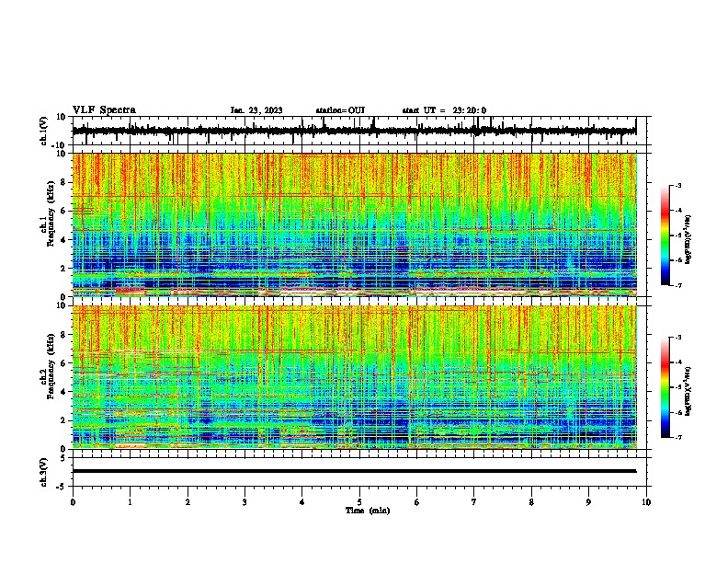Image resolution: width=728 pixels, height=563 pixels.
Task: Click the "6" tick on the time axis
Action: pyautogui.click(x=417, y=502)
